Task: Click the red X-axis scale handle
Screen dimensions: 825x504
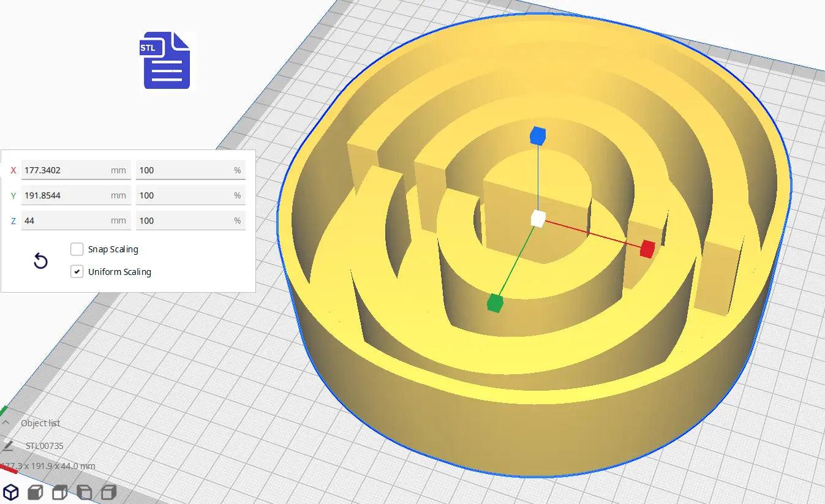Action: [647, 249]
